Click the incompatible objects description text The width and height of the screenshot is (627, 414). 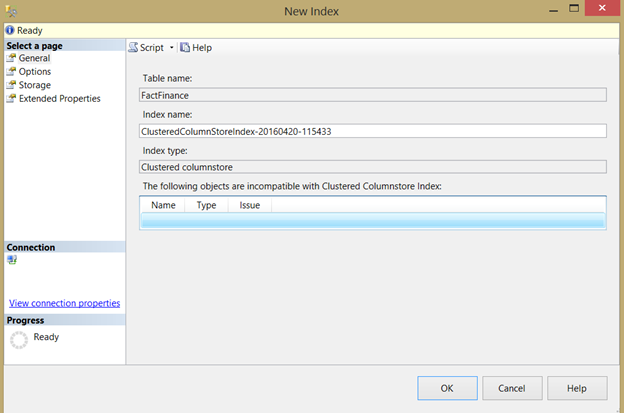point(292,186)
